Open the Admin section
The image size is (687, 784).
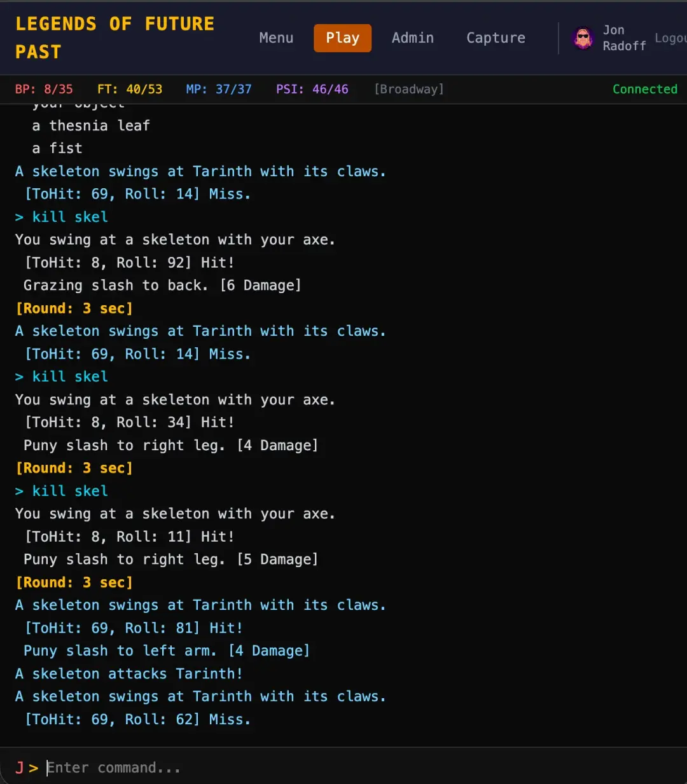coord(413,38)
